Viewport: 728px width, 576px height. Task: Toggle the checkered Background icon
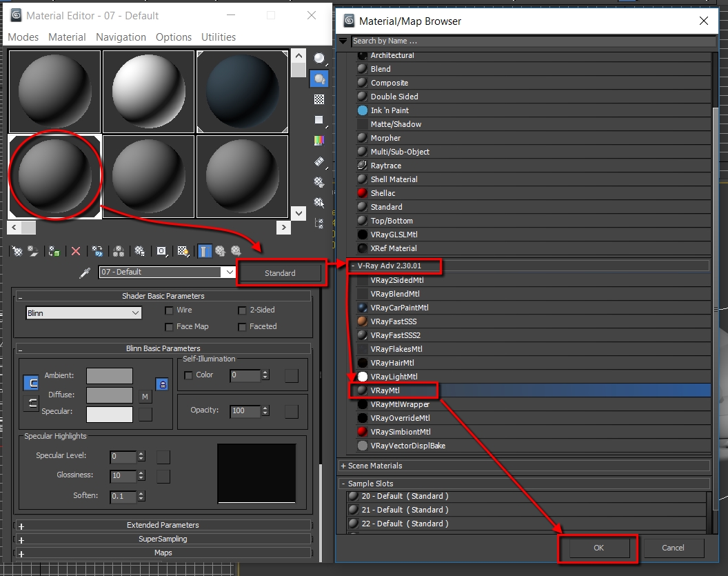coord(319,99)
